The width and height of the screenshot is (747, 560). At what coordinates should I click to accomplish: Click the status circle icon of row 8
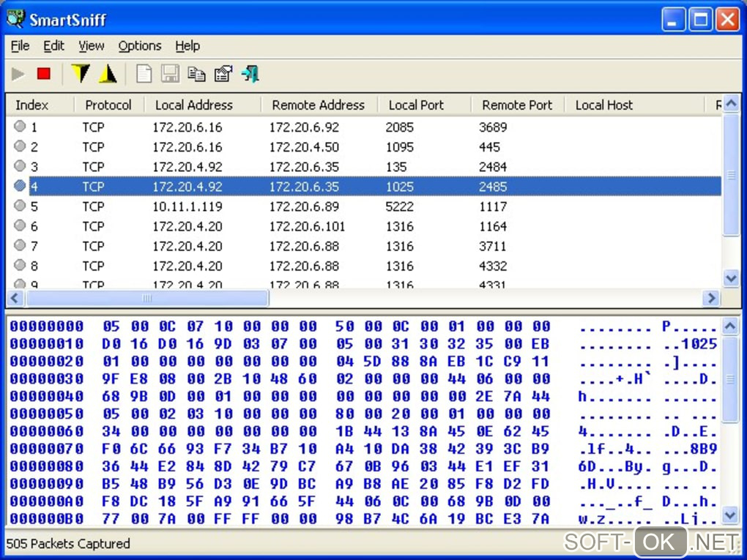point(20,265)
